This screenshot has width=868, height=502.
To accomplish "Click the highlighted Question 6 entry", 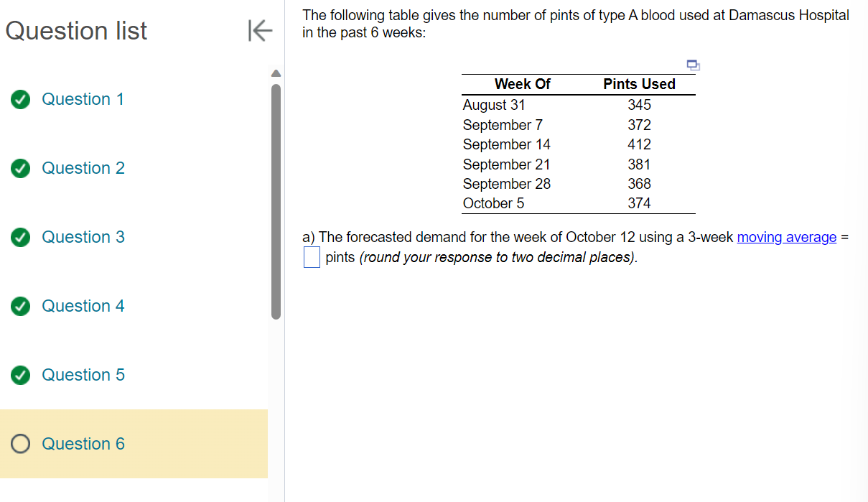I will click(x=83, y=444).
